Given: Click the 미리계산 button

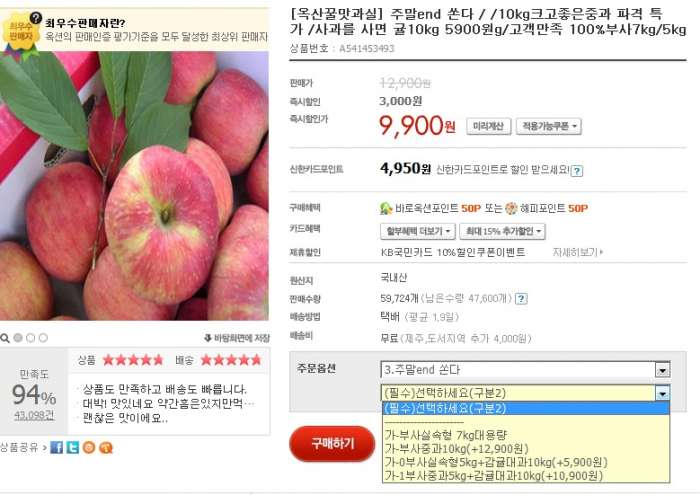Looking at the screenshot, I should point(488,126).
